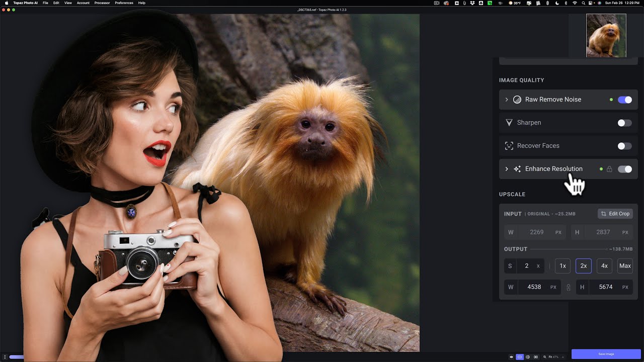644x362 pixels.
Task: Click the Siri icon in menu bar
Action: [x=599, y=3]
